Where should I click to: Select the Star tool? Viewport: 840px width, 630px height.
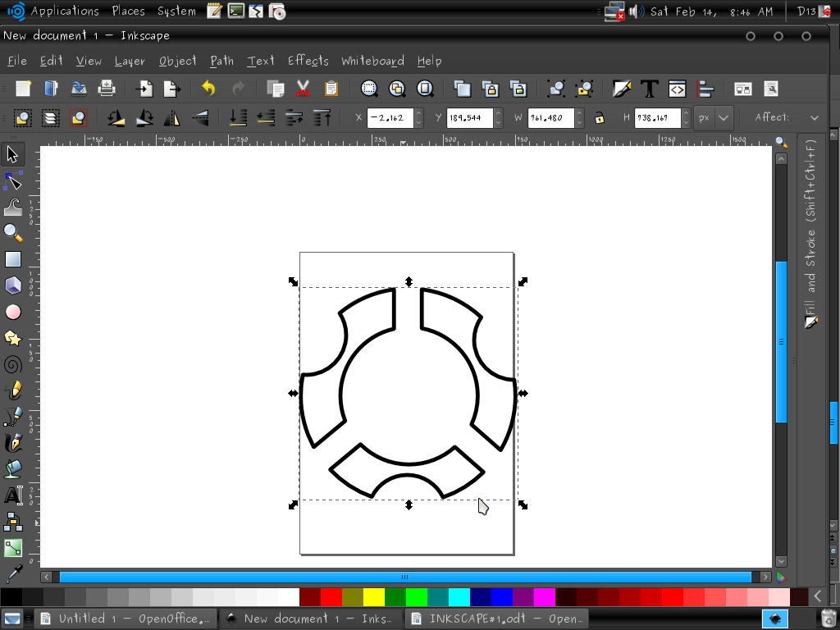pyautogui.click(x=12, y=338)
